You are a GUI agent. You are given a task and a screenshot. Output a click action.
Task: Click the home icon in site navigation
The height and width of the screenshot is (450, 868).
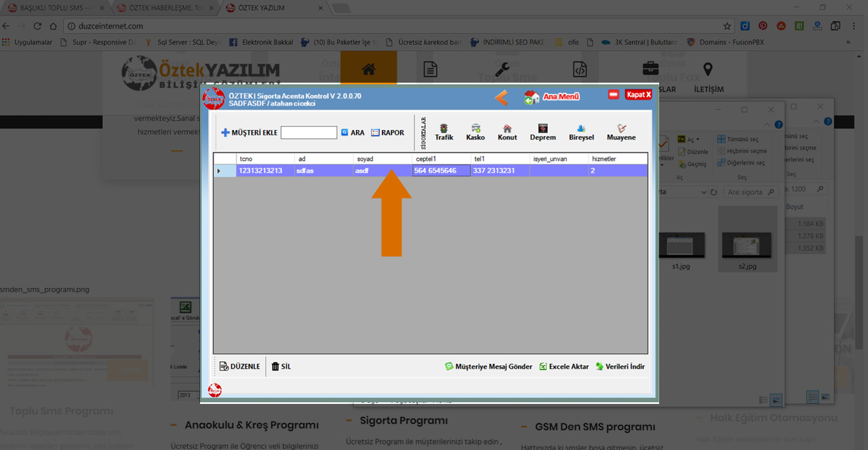click(369, 69)
